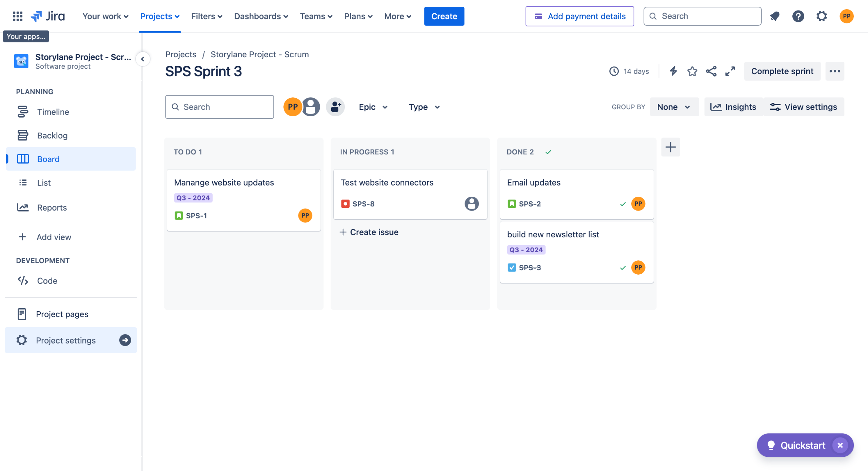868x471 pixels.
Task: Click the Complete sprint button
Action: 782,71
